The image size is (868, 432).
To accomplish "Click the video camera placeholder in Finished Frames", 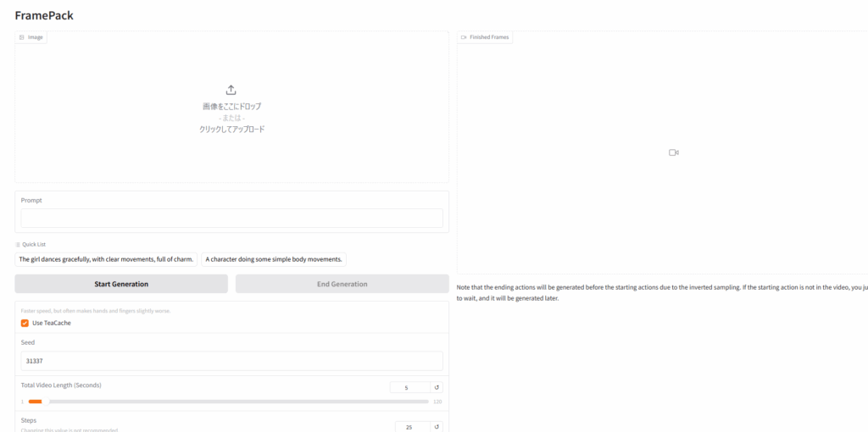I will (x=674, y=152).
